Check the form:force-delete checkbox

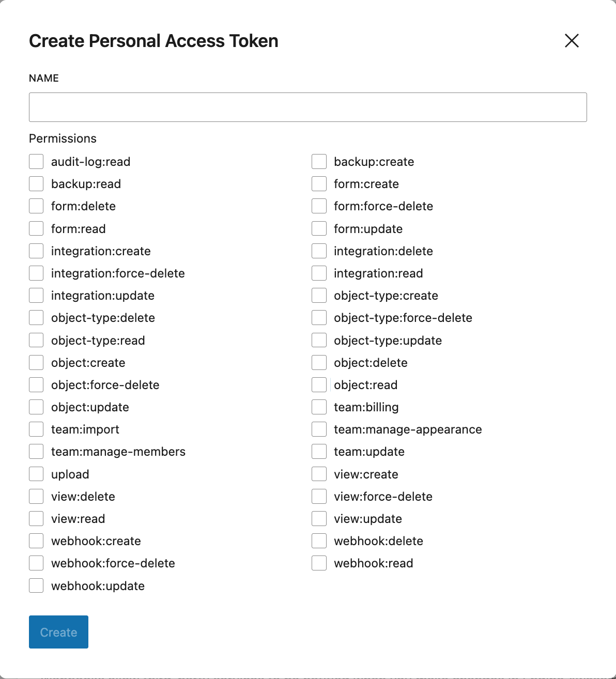pos(318,206)
